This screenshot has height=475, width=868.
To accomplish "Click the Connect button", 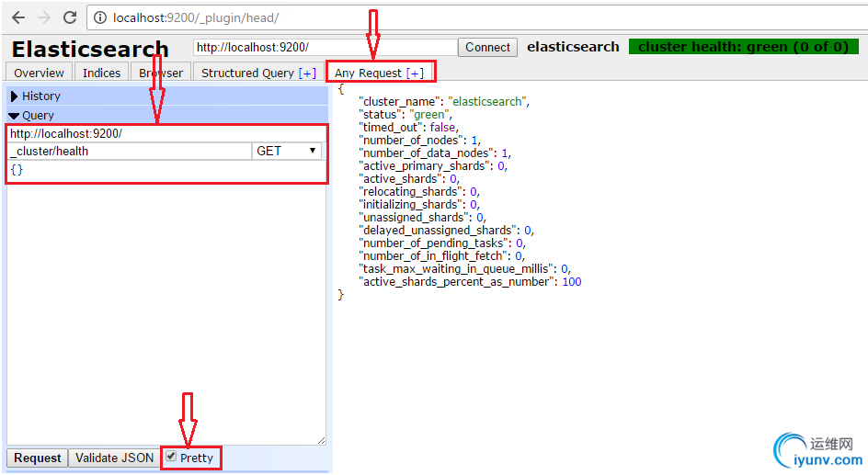I will coord(487,48).
